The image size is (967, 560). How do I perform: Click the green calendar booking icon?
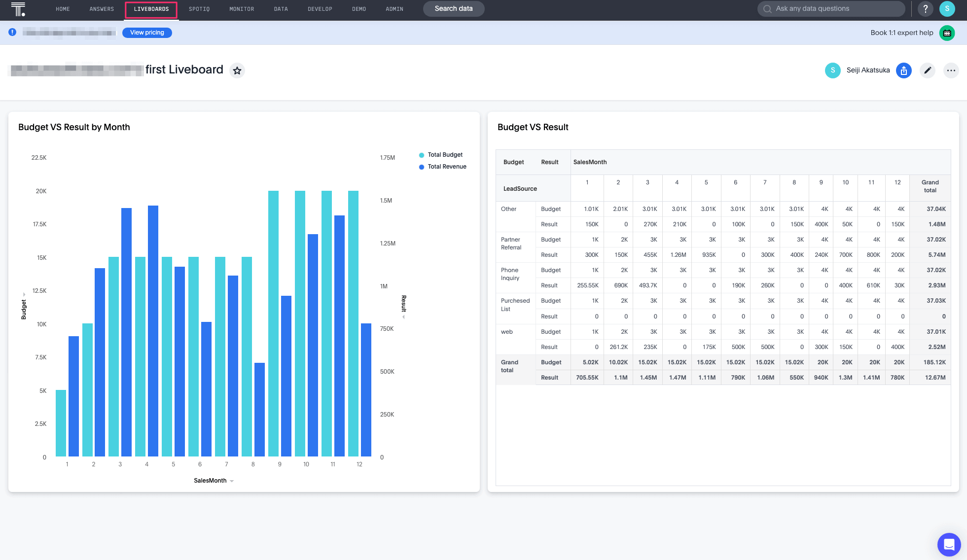947,33
